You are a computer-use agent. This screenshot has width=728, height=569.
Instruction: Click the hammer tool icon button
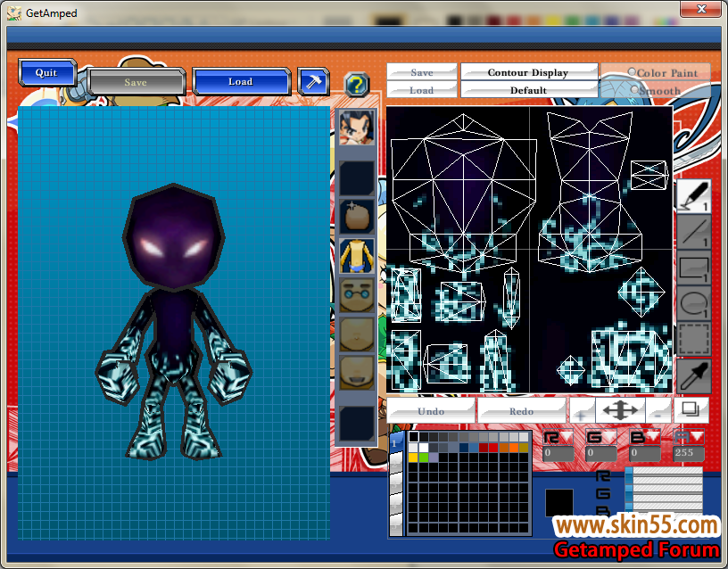[x=313, y=82]
